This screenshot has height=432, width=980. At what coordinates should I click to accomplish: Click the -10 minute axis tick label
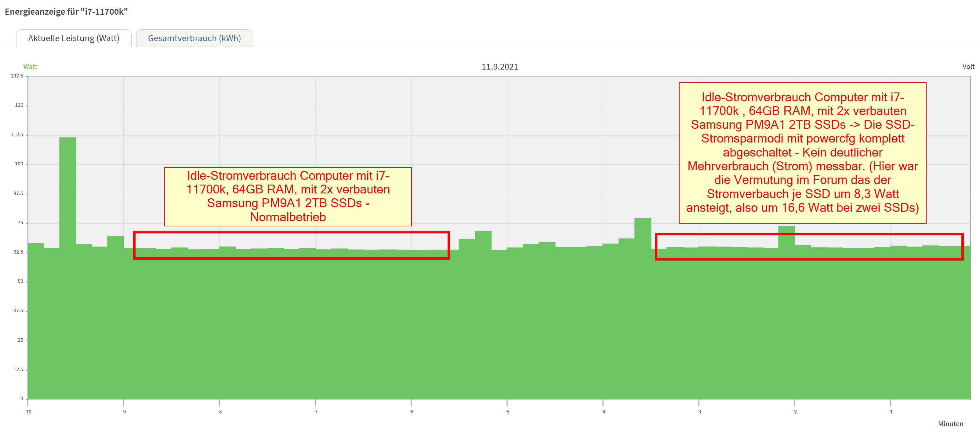coord(28,412)
